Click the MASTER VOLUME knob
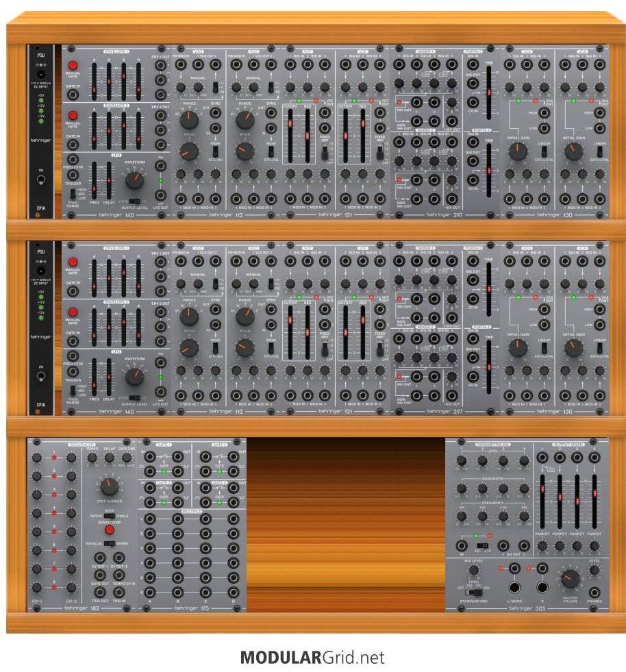Viewport: 626px width, 672px height. pyautogui.click(x=571, y=579)
